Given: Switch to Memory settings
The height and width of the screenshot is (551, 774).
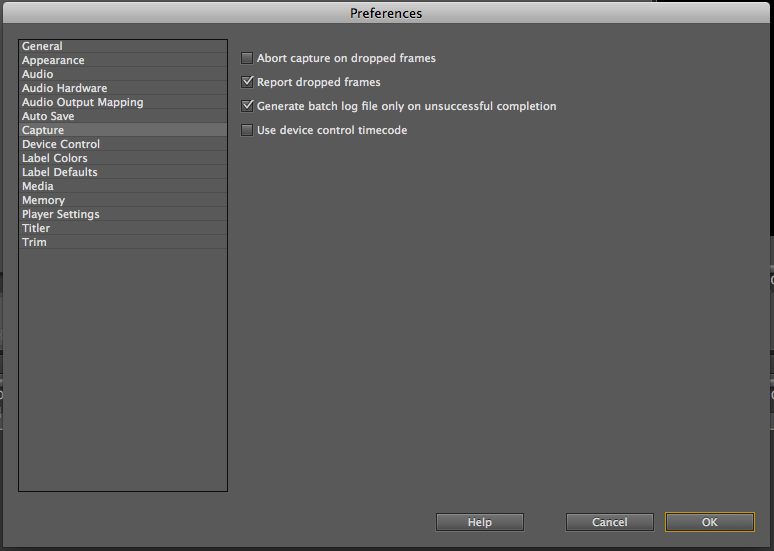Looking at the screenshot, I should pos(123,200).
